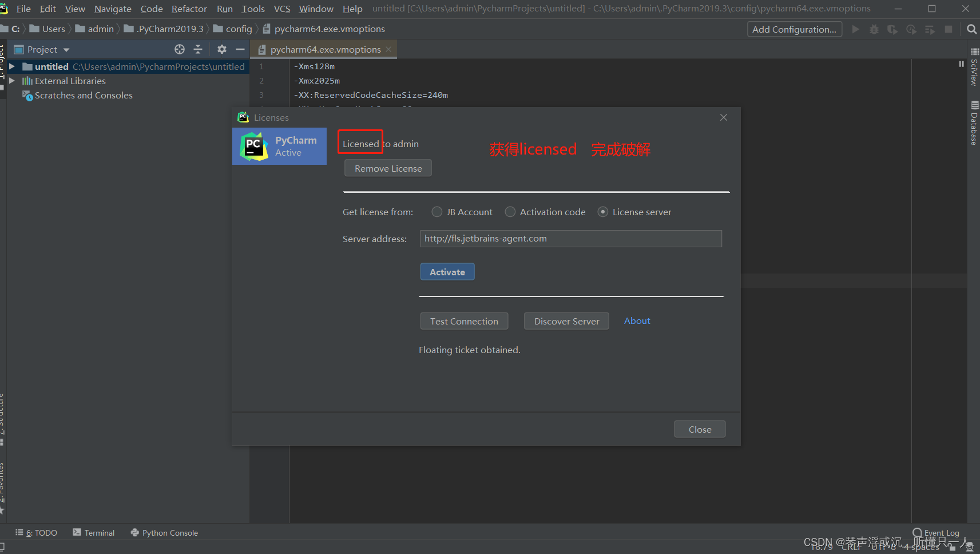
Task: Switch to pycharm64.exe.vmoptions editor tab
Action: click(325, 49)
